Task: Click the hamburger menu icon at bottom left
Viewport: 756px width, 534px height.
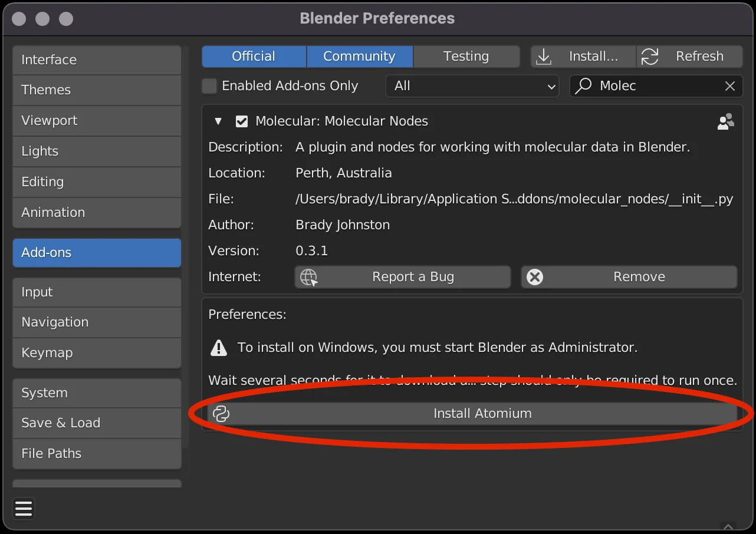Action: (24, 509)
